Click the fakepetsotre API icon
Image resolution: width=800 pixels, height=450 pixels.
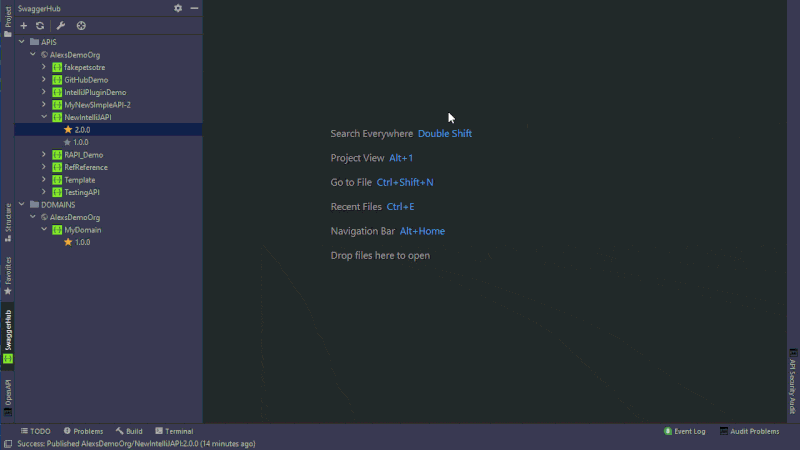coord(57,67)
